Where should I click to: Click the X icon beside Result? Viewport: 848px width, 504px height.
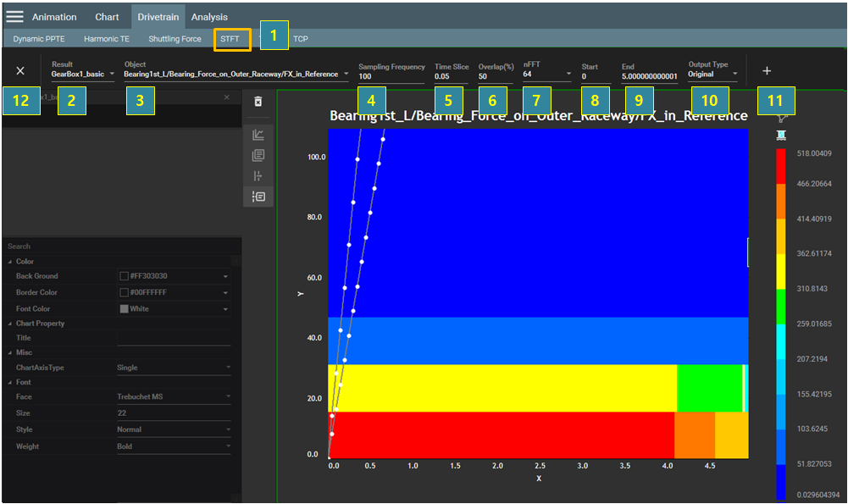pyautogui.click(x=20, y=71)
